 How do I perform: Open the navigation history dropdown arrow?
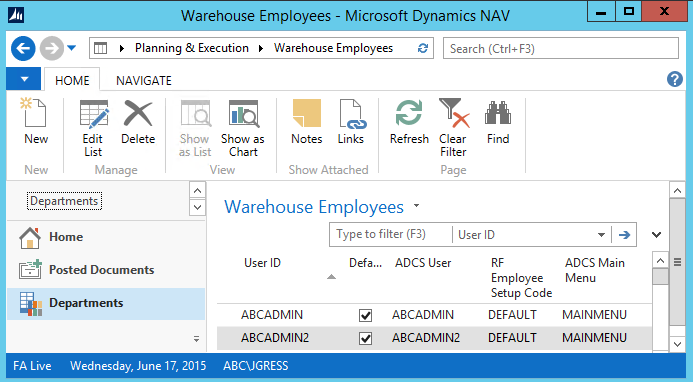tap(72, 48)
